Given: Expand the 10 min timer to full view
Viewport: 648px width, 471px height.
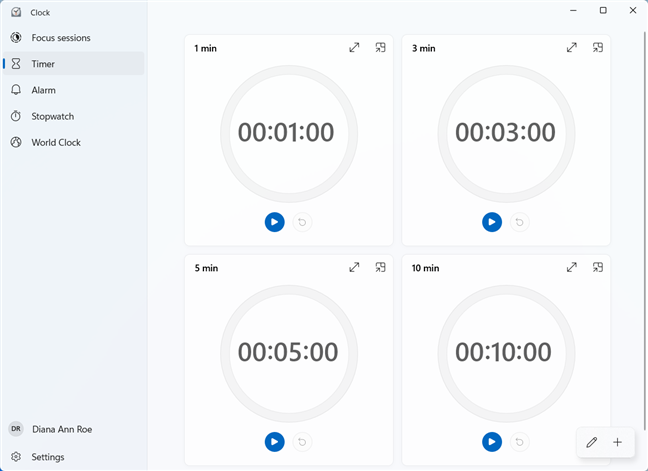Looking at the screenshot, I should (572, 267).
